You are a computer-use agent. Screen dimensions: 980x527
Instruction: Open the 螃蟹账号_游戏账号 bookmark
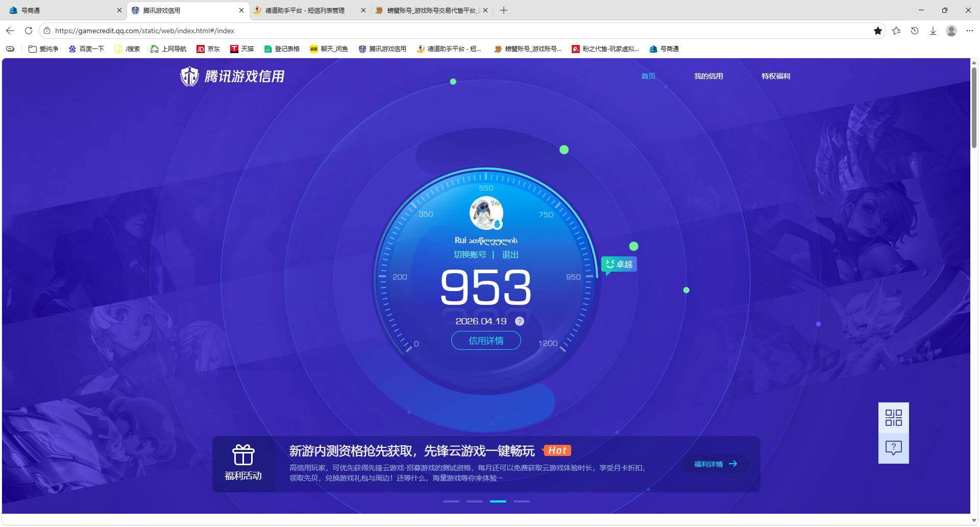coord(528,49)
